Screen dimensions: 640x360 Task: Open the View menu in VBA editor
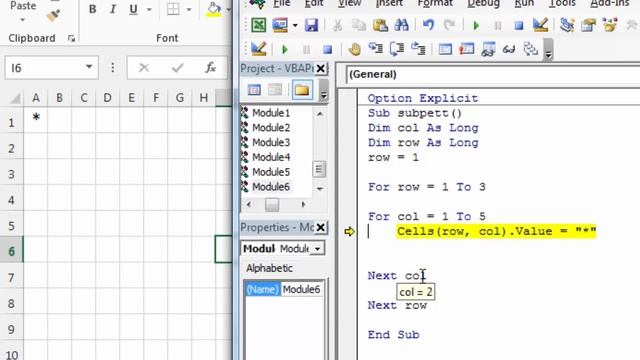(349, 4)
